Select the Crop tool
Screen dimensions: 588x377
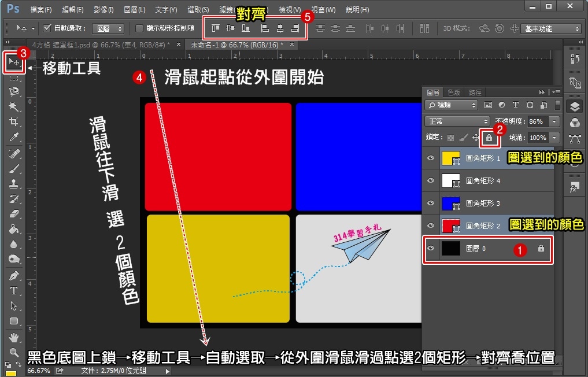coord(14,121)
